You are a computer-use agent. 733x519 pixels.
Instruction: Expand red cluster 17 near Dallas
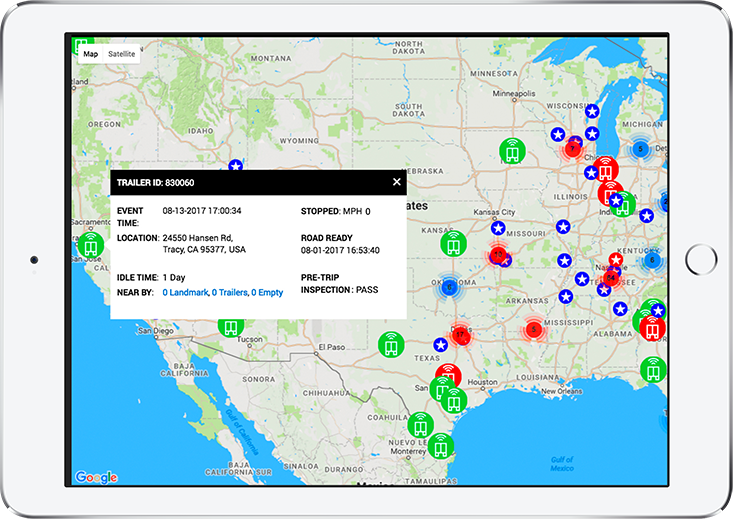460,333
